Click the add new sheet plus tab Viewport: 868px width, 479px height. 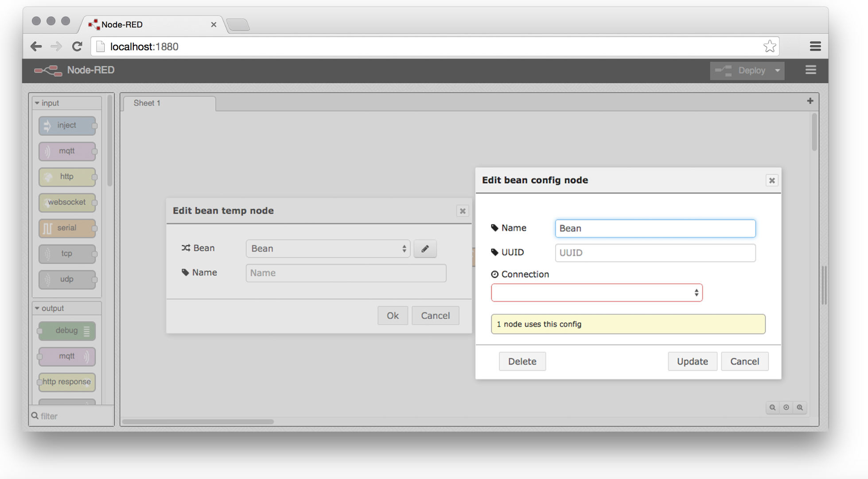click(x=810, y=102)
